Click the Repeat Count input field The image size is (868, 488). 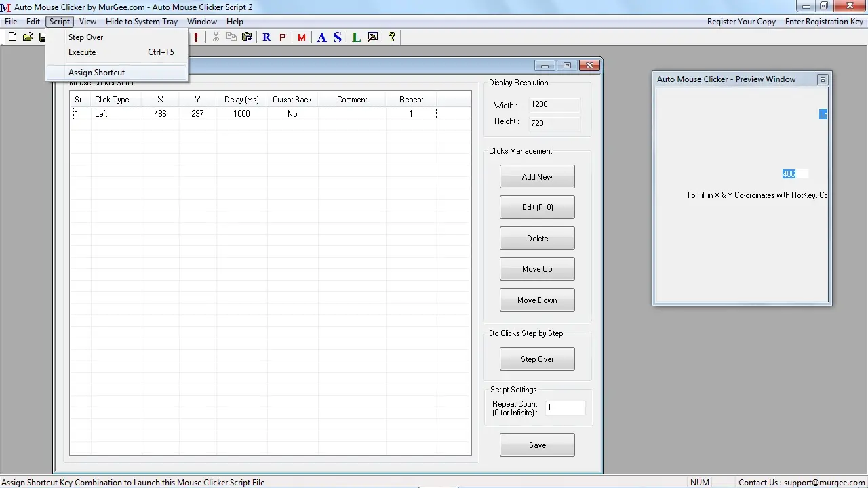[x=565, y=408]
